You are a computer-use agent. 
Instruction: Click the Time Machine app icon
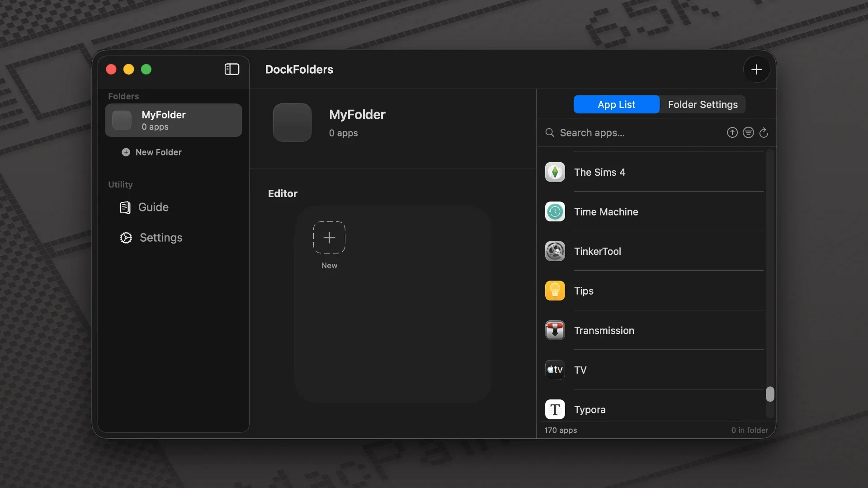coord(555,211)
